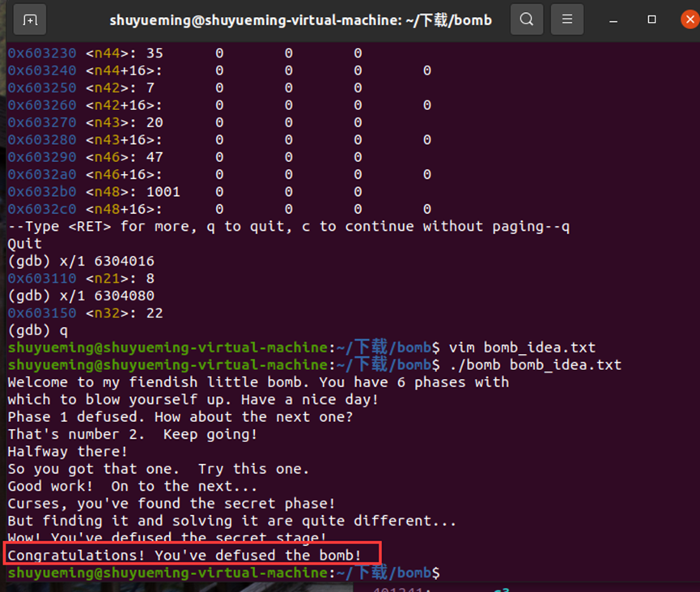Open a new terminal tab

[30, 19]
